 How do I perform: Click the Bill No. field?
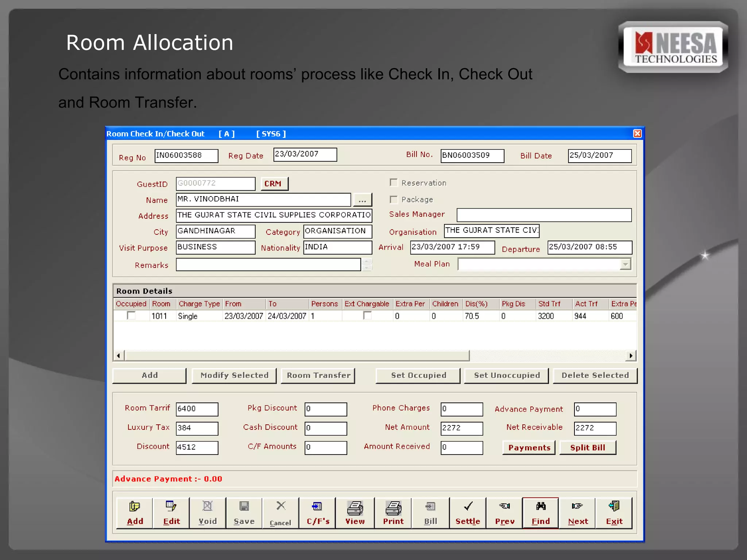coord(472,156)
